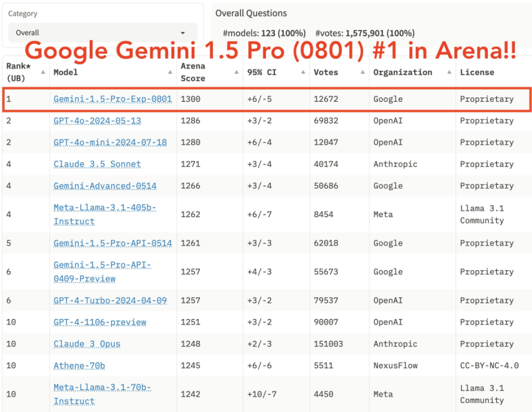Follow the GPT-4o-2024-05-13 link
The width and height of the screenshot is (532, 412).
click(97, 121)
